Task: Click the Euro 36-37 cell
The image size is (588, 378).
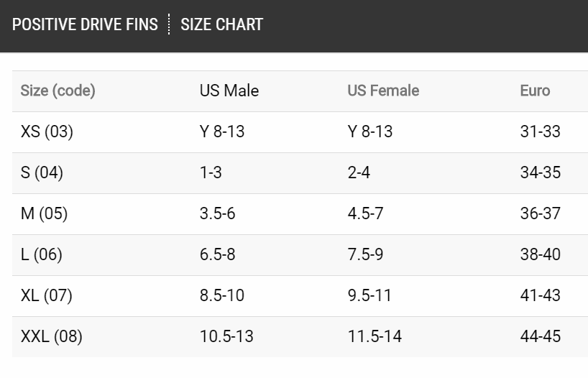Action: click(540, 214)
